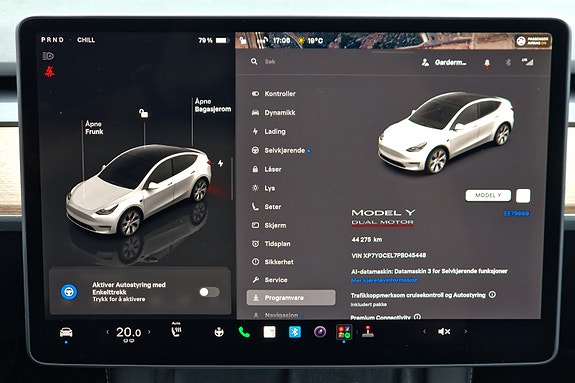Image resolution: width=575 pixels, height=383 pixels.
Task: Open the Tidsplan menu
Action: pyautogui.click(x=271, y=244)
